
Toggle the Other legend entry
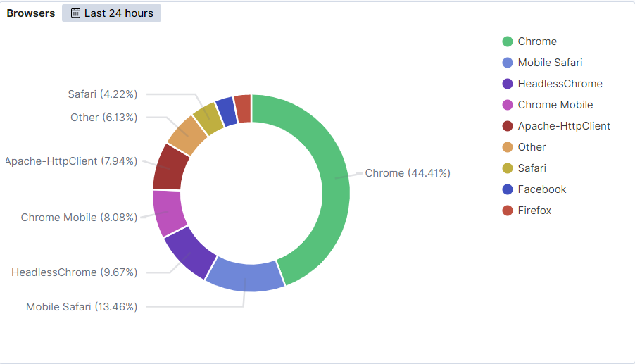coord(532,147)
